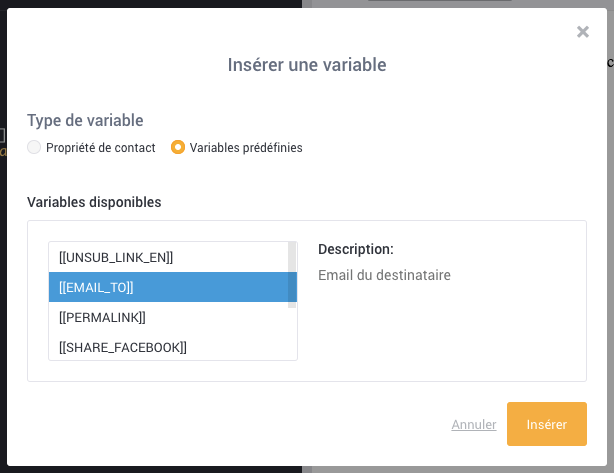Click the grey backdrop right of dialog

coord(610,235)
